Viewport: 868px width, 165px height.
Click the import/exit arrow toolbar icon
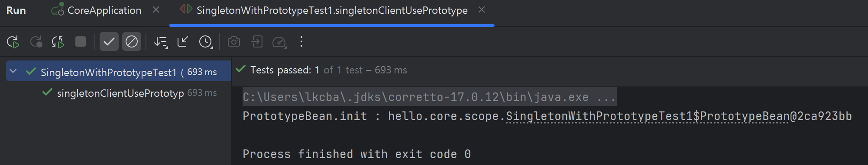(257, 42)
